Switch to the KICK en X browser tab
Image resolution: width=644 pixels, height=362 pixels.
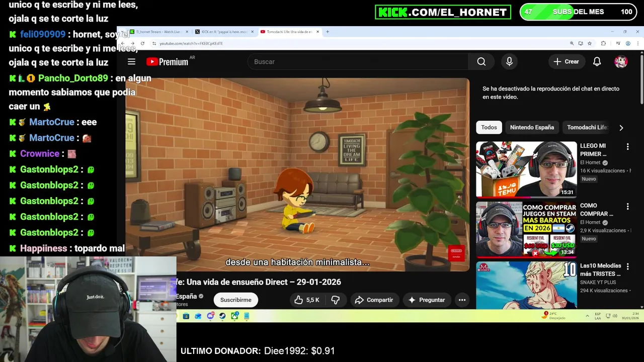224,32
